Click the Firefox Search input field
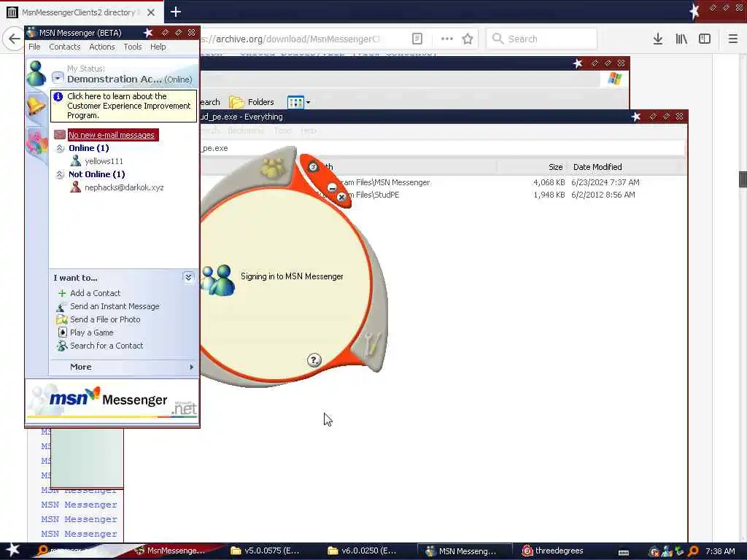This screenshot has height=560, width=747. pyautogui.click(x=542, y=39)
